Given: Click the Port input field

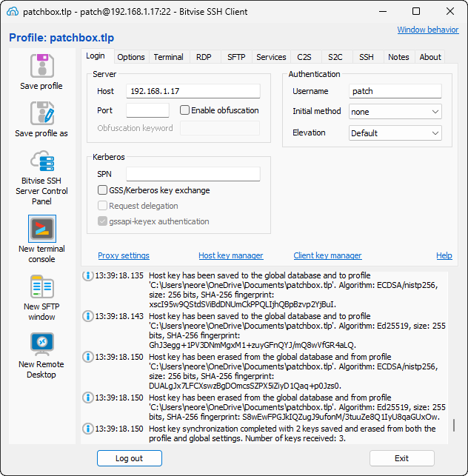Looking at the screenshot, I should (x=147, y=110).
